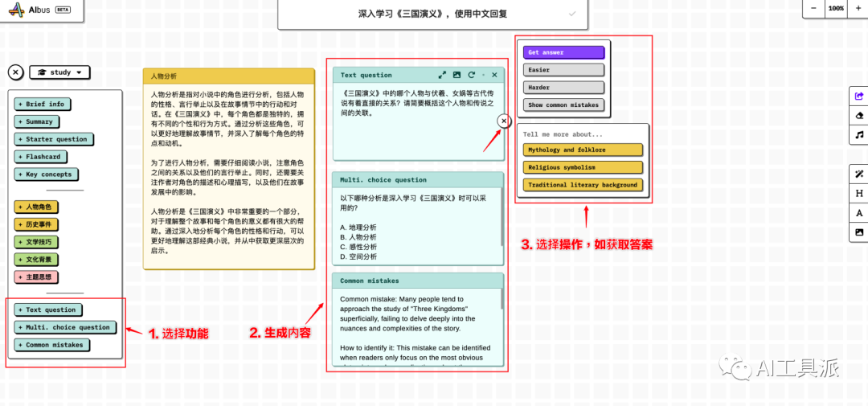
Task: Add a Brief info card
Action: (43, 105)
